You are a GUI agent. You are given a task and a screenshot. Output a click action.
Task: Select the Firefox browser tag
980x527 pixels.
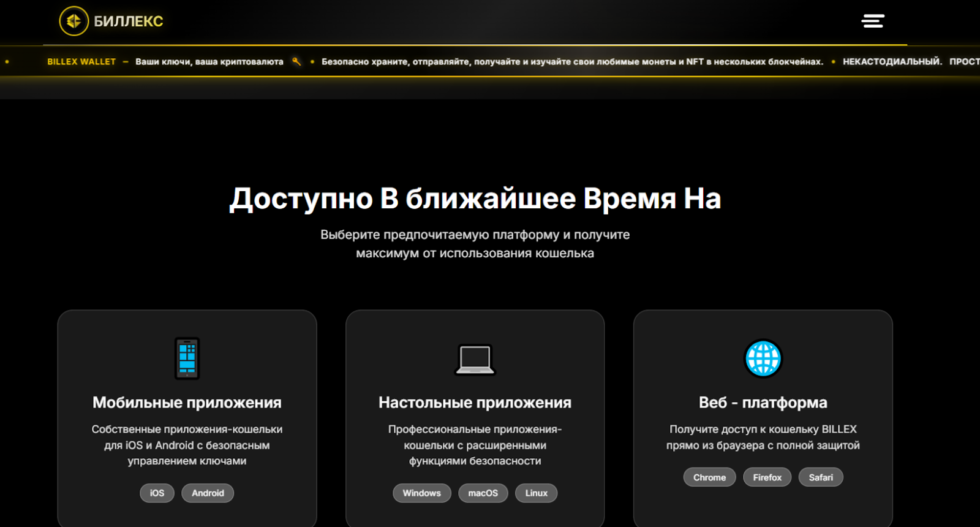[767, 477]
